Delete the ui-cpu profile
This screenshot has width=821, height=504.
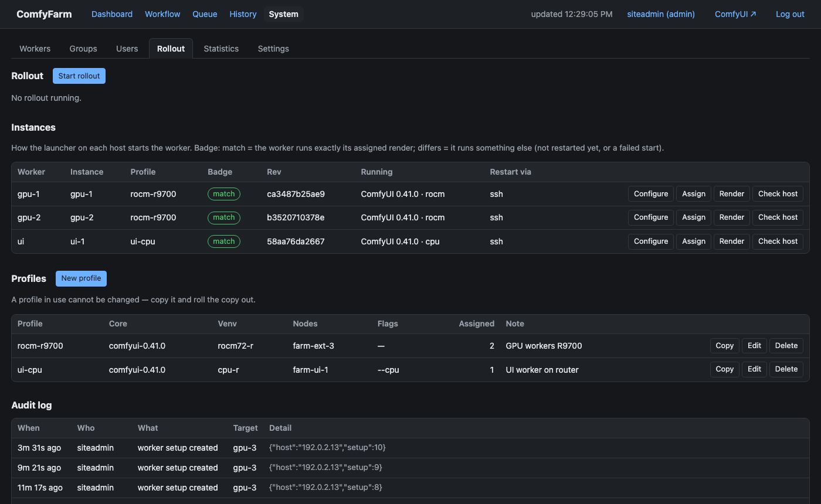tap(786, 369)
